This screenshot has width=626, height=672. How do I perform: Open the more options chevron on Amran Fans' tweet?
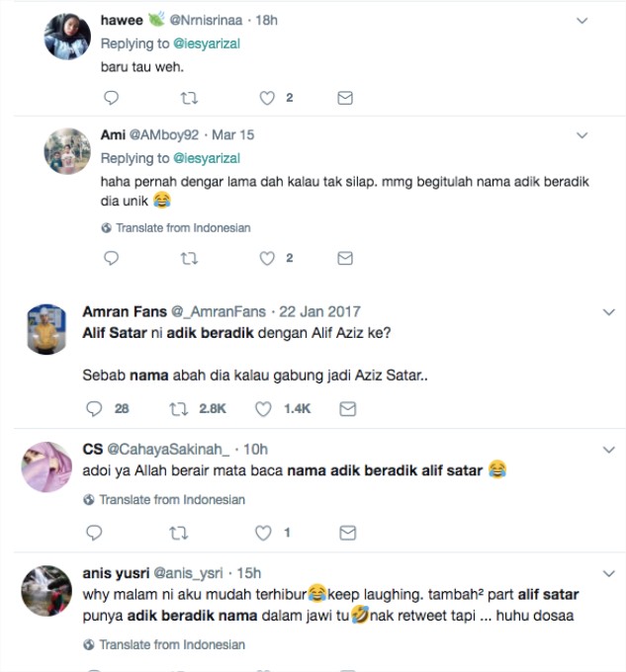click(608, 312)
